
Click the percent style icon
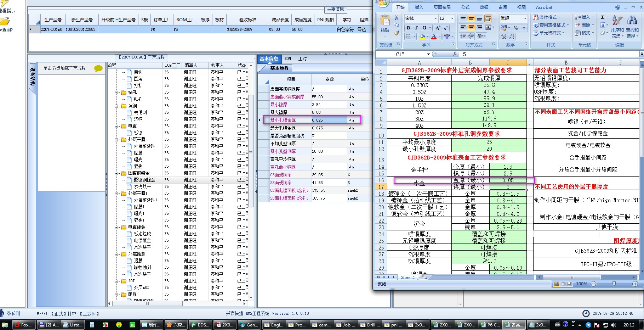coord(515,28)
